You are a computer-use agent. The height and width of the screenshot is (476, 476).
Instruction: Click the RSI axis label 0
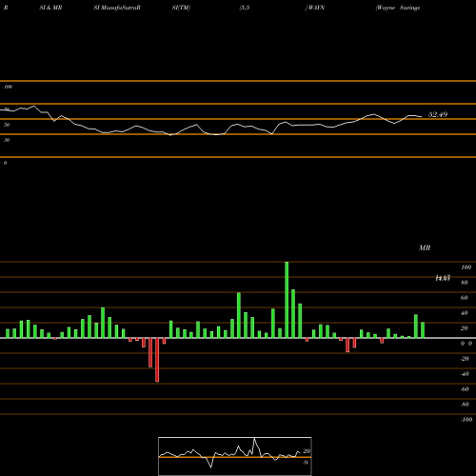click(x=5, y=163)
